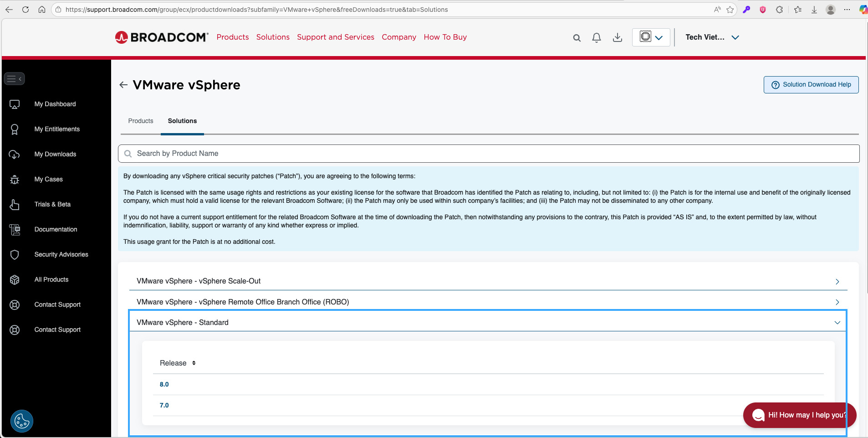
Task: Open release 7.0 link
Action: (x=164, y=406)
